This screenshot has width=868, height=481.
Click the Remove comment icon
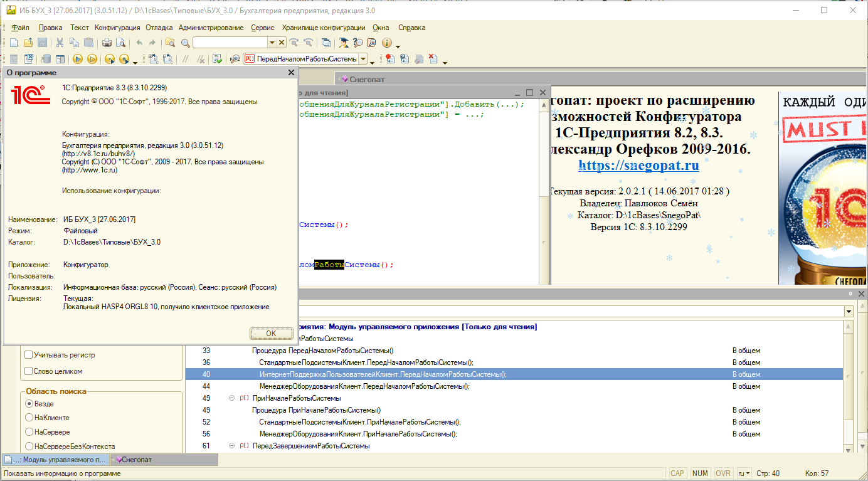(x=201, y=59)
